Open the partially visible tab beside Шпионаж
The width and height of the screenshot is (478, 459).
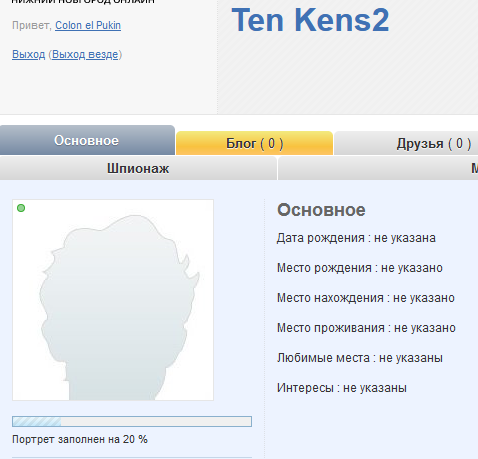(x=378, y=168)
